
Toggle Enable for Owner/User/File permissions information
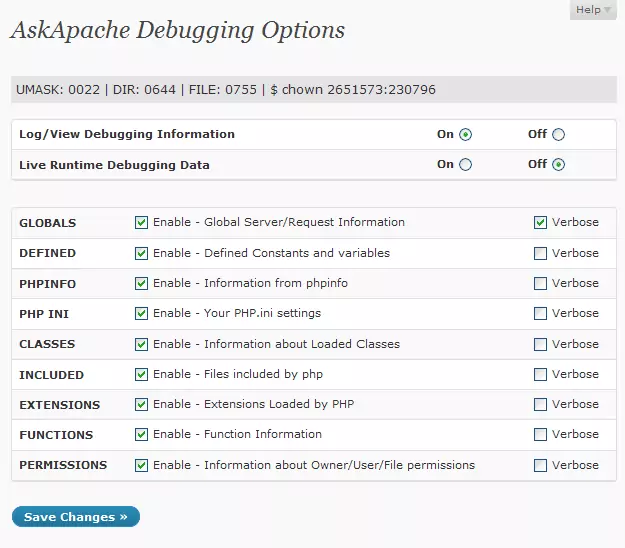(x=142, y=465)
